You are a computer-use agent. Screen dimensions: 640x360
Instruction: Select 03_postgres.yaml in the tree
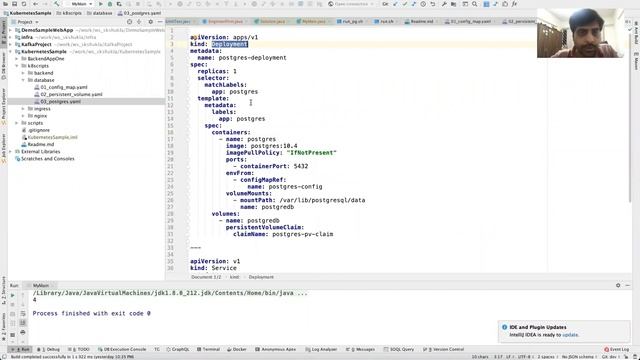pyautogui.click(x=60, y=102)
